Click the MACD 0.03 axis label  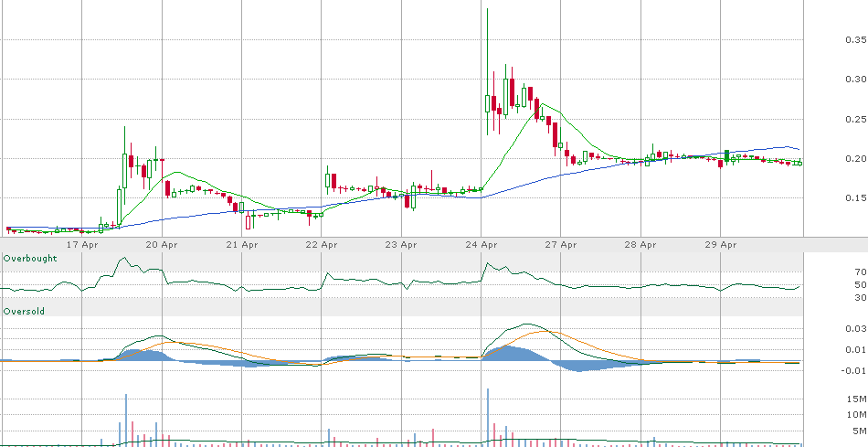pyautogui.click(x=856, y=329)
